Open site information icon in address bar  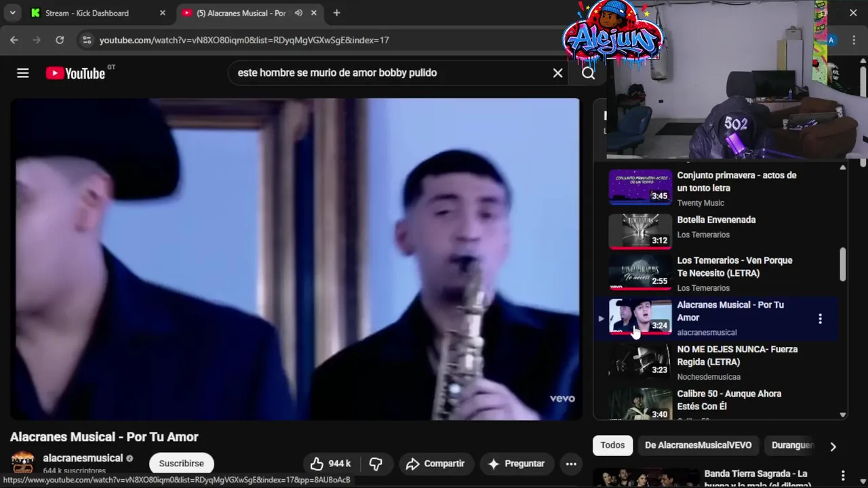pos(87,40)
